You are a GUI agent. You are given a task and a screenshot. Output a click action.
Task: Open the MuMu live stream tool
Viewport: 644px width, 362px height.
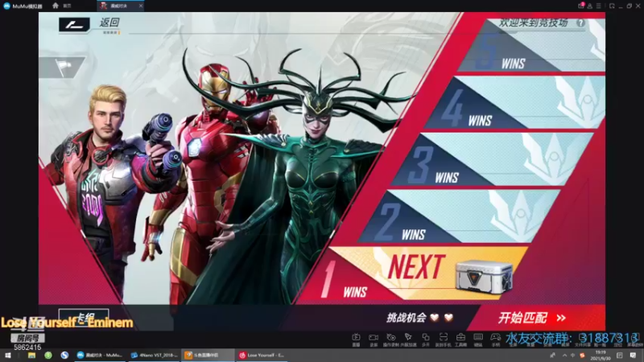[x=356, y=339]
